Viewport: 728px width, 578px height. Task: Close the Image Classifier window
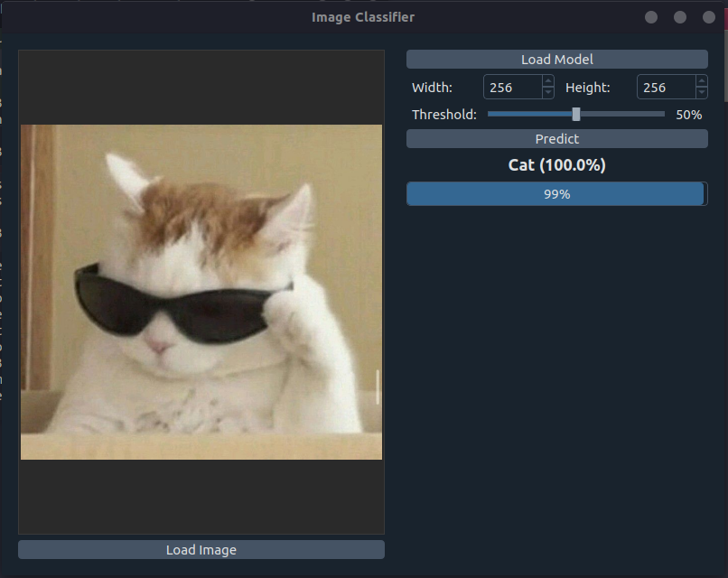(x=709, y=17)
